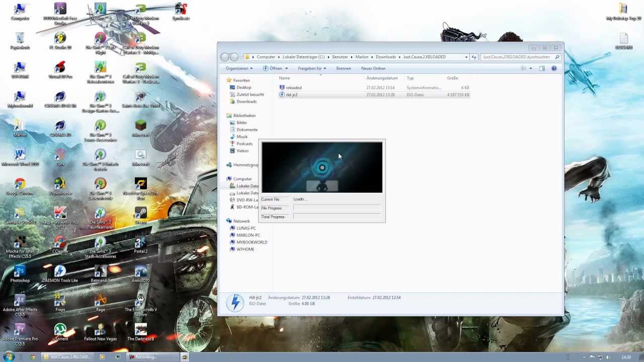Open the DVDVideoSoft Free Studio icon
The image size is (644, 362).
(x=60, y=14)
